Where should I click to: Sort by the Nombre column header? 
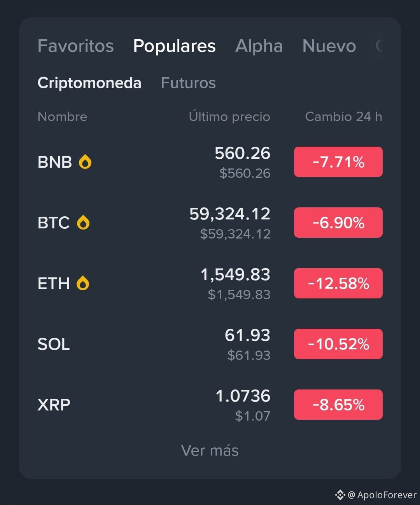pos(62,116)
